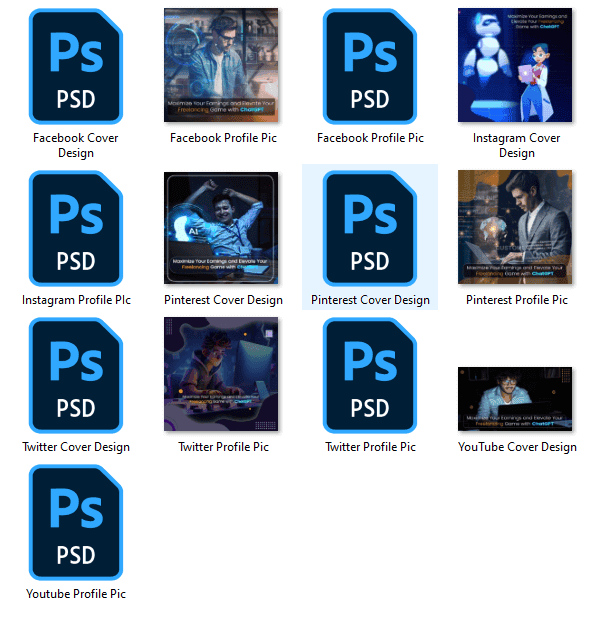Click the highlighted PSD icon above the Pinterest Cover Design label
This screenshot has height=618, width=592.
pyautogui.click(x=370, y=228)
